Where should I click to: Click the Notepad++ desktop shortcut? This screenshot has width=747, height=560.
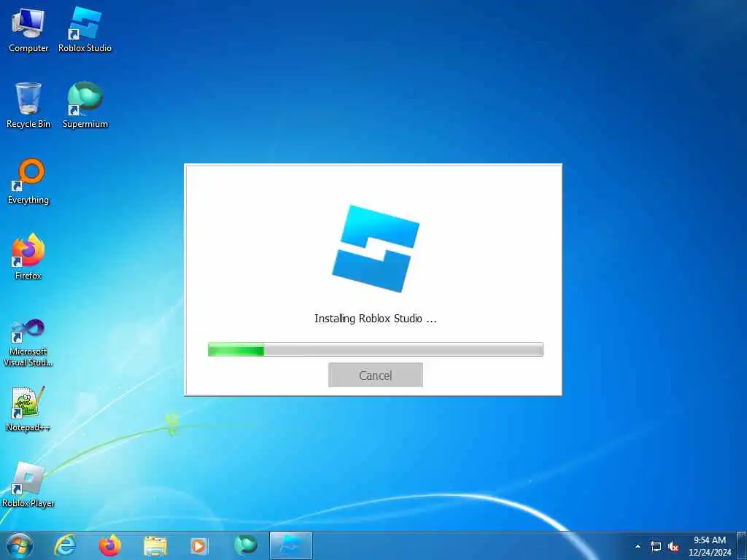tap(28, 409)
